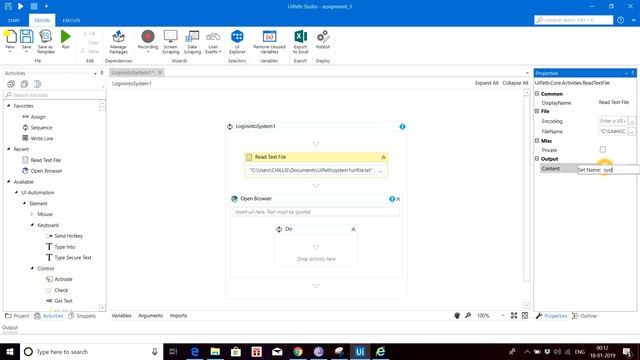
Task: Collapse the Read Text File activity
Action: pyautogui.click(x=383, y=157)
